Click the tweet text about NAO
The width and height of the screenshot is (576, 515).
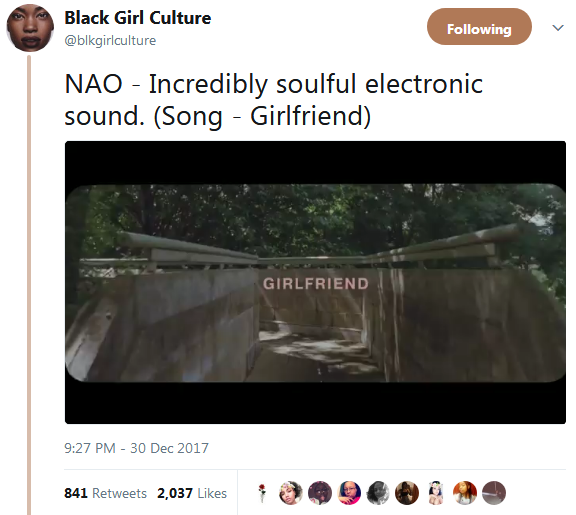click(x=273, y=100)
